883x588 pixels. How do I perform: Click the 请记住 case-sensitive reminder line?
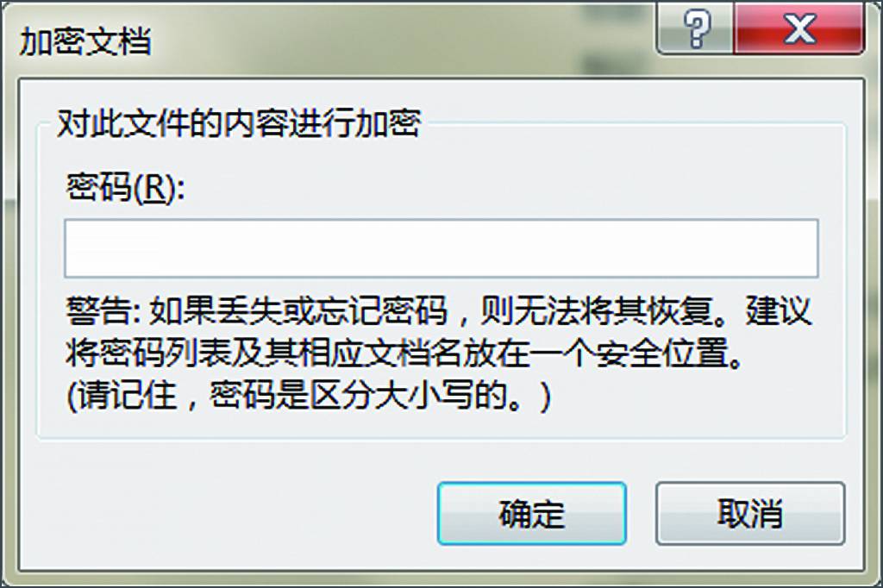tap(308, 396)
